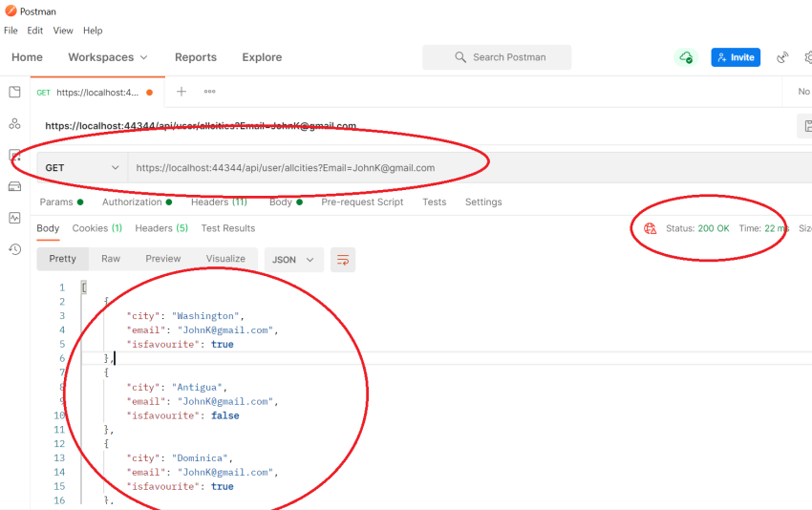This screenshot has width=812, height=510.
Task: Click the "Dominica" city value
Action: (x=200, y=458)
